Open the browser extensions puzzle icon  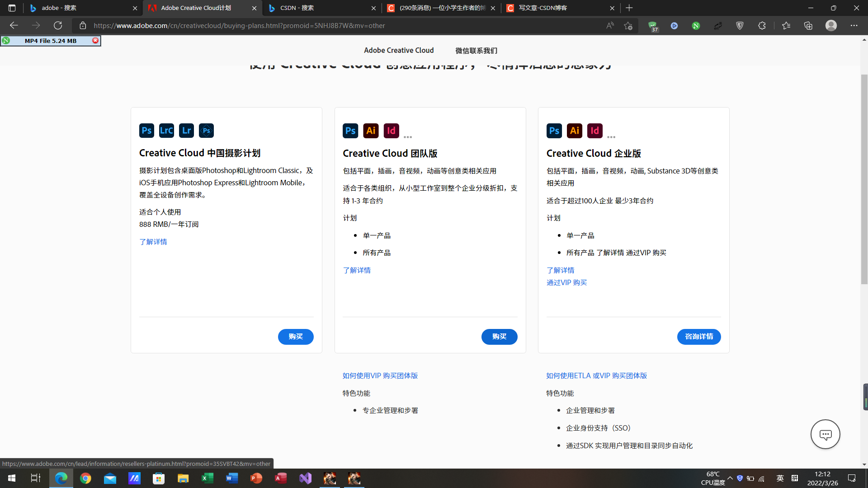point(762,25)
